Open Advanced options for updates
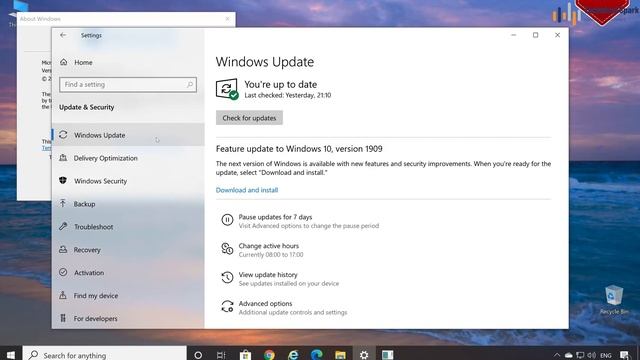The image size is (640, 360). 265,304
